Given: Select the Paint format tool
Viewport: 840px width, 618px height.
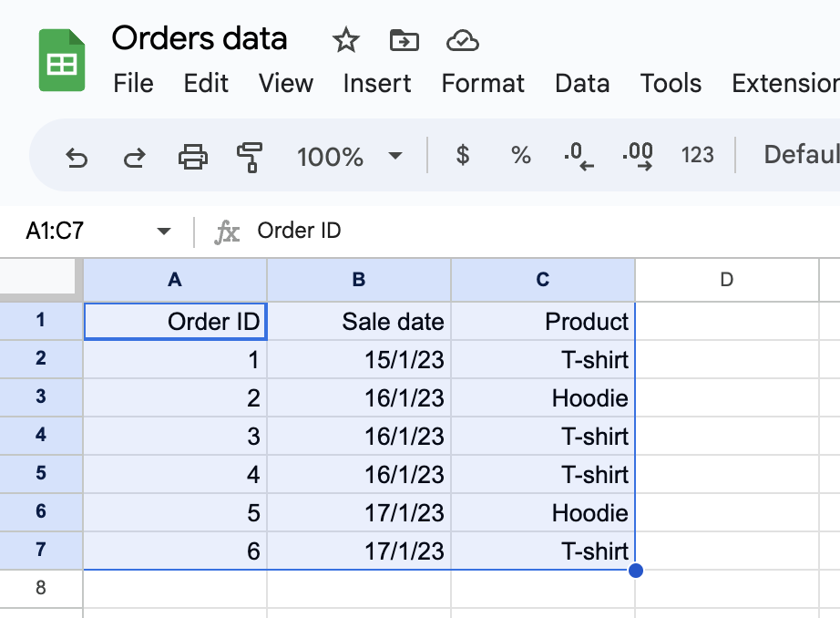Looking at the screenshot, I should 248,155.
